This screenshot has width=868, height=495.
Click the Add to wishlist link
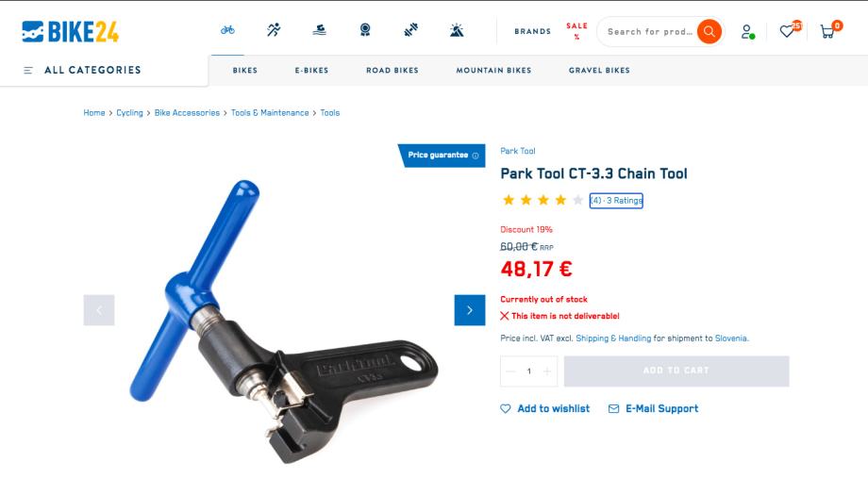click(544, 408)
